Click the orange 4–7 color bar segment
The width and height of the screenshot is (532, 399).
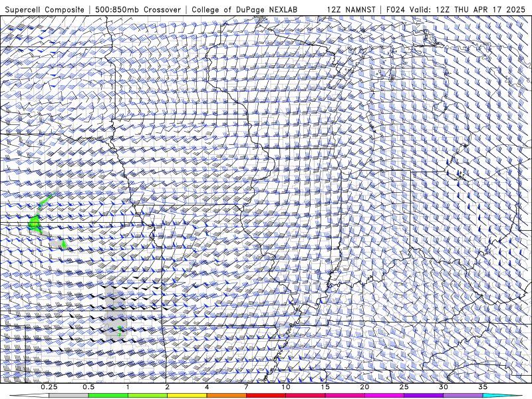click(226, 396)
